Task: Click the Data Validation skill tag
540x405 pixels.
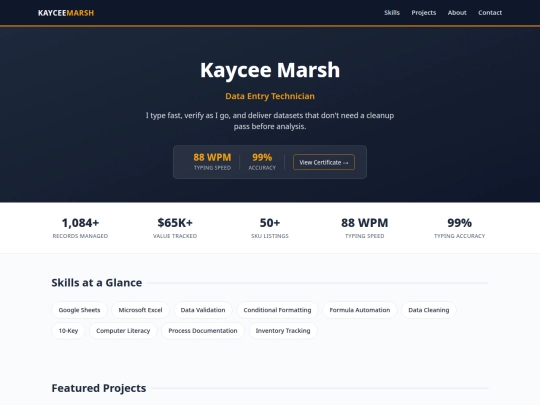Action: click(203, 310)
